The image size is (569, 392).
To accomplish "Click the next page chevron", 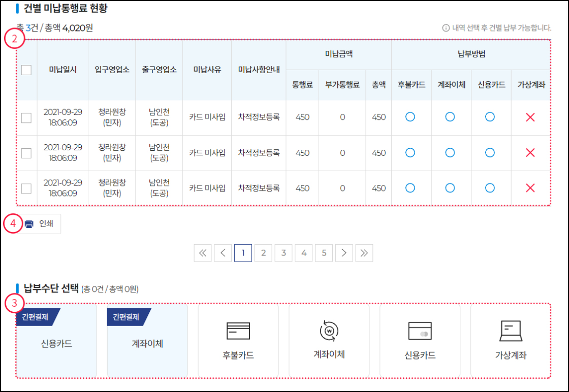I will [x=344, y=252].
